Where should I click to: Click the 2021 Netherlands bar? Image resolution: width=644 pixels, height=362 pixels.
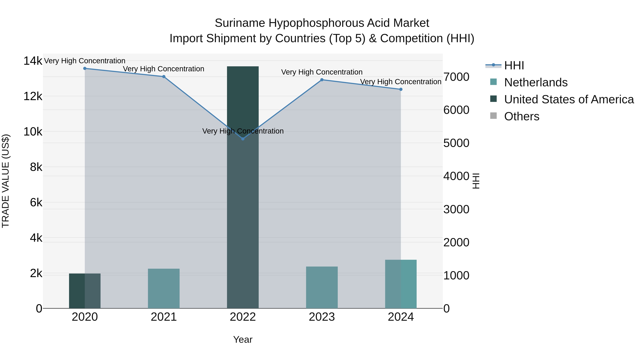pos(164,289)
